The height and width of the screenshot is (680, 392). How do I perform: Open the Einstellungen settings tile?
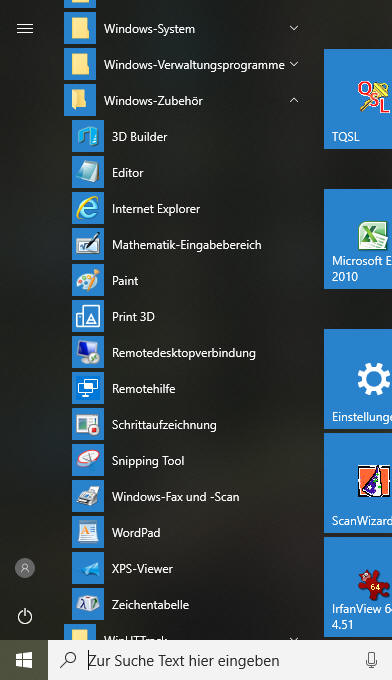pyautogui.click(x=358, y=379)
